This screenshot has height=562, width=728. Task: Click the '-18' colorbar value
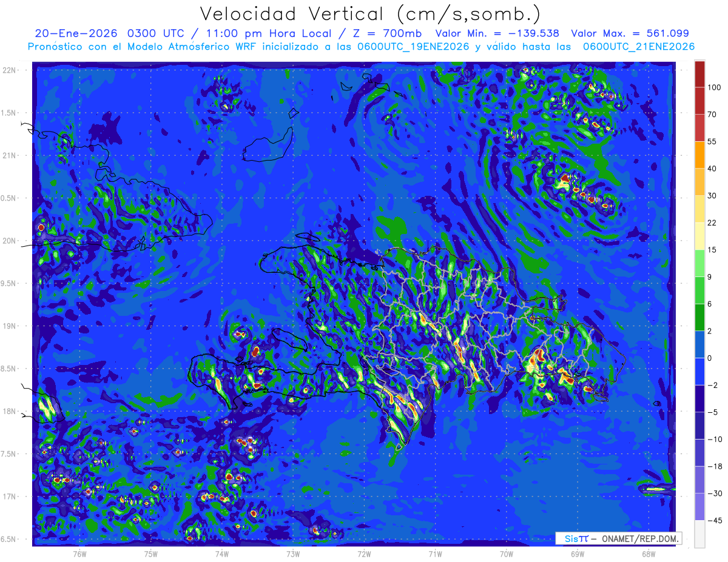click(713, 467)
